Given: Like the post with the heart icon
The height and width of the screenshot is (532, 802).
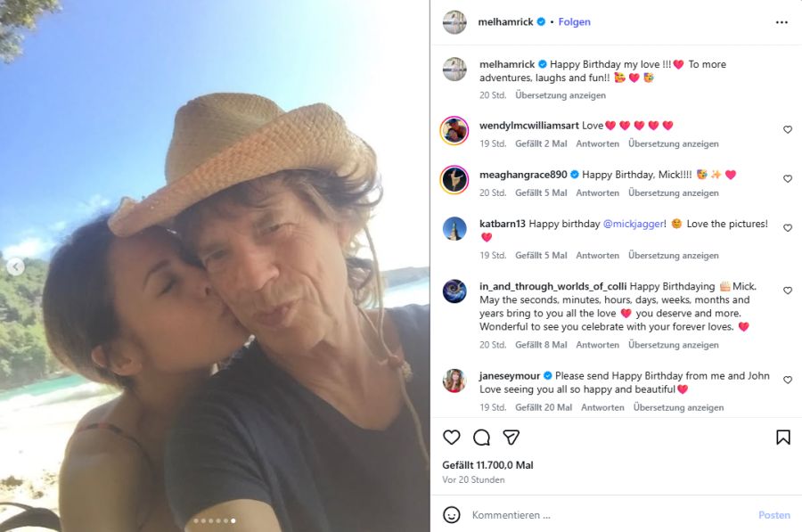Looking at the screenshot, I should click(451, 438).
